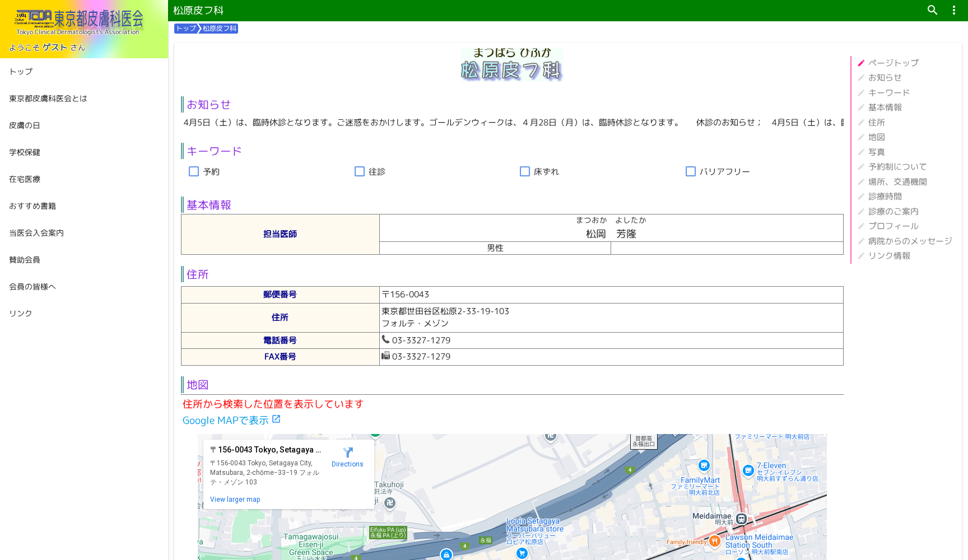Click the 郵便番号 header cell

(280, 295)
